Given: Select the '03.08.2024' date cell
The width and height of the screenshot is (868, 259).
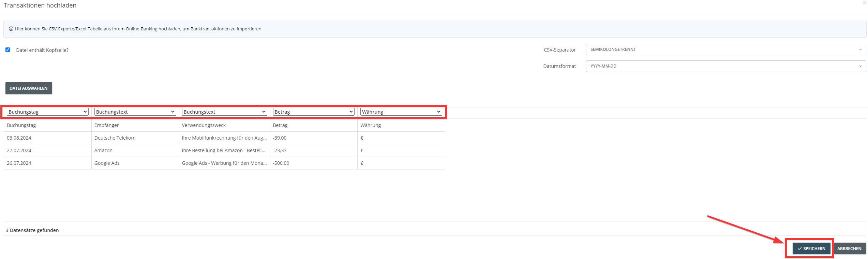Looking at the screenshot, I should 48,138.
